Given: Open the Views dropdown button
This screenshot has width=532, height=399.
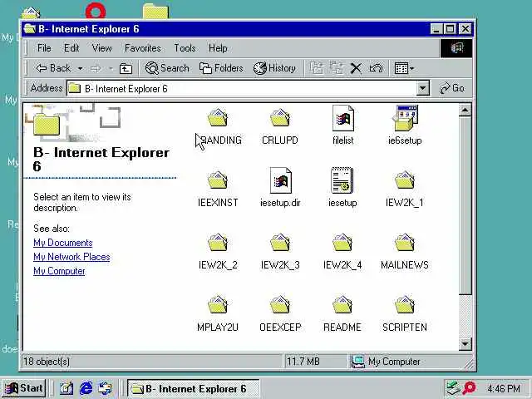Looking at the screenshot, I should 404,68.
